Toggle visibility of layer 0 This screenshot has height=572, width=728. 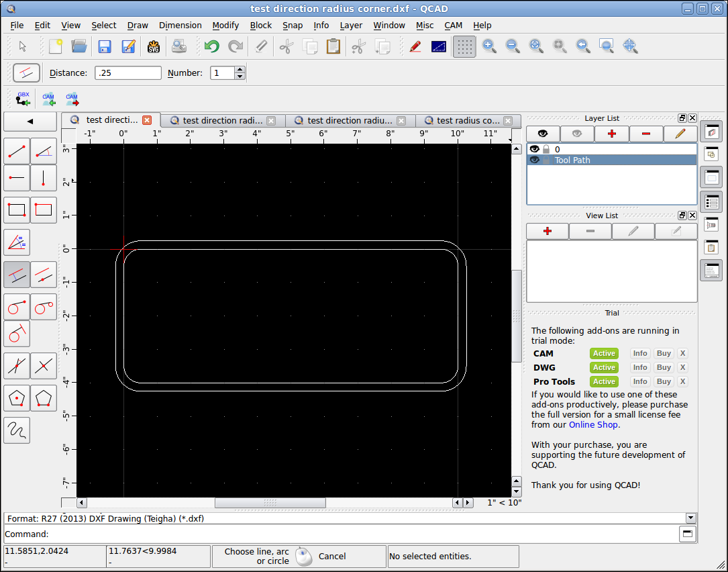point(534,149)
